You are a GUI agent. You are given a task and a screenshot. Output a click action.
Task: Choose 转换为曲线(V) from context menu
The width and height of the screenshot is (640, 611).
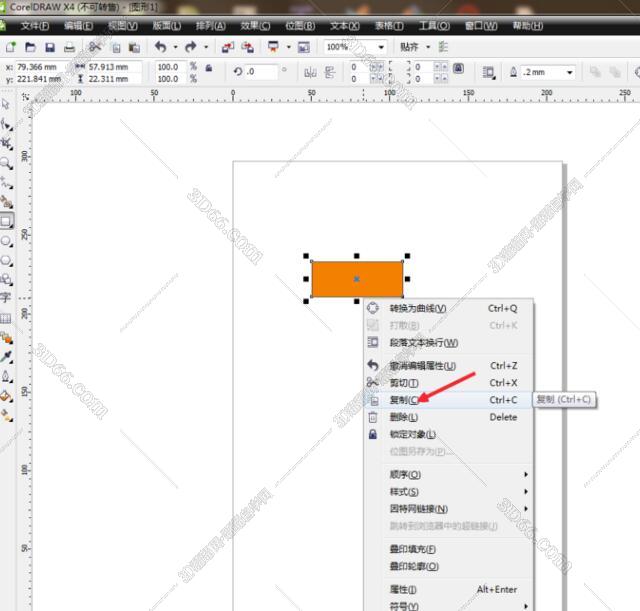[417, 308]
